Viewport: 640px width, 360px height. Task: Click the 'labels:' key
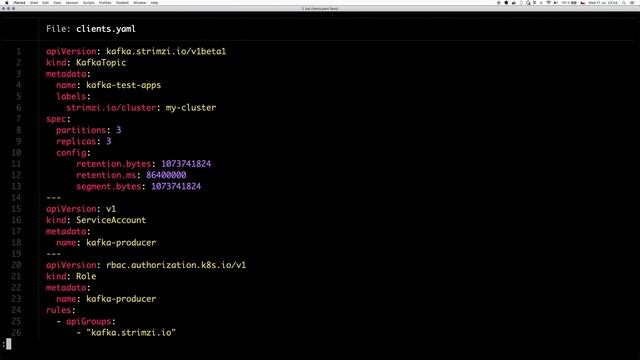tap(73, 96)
